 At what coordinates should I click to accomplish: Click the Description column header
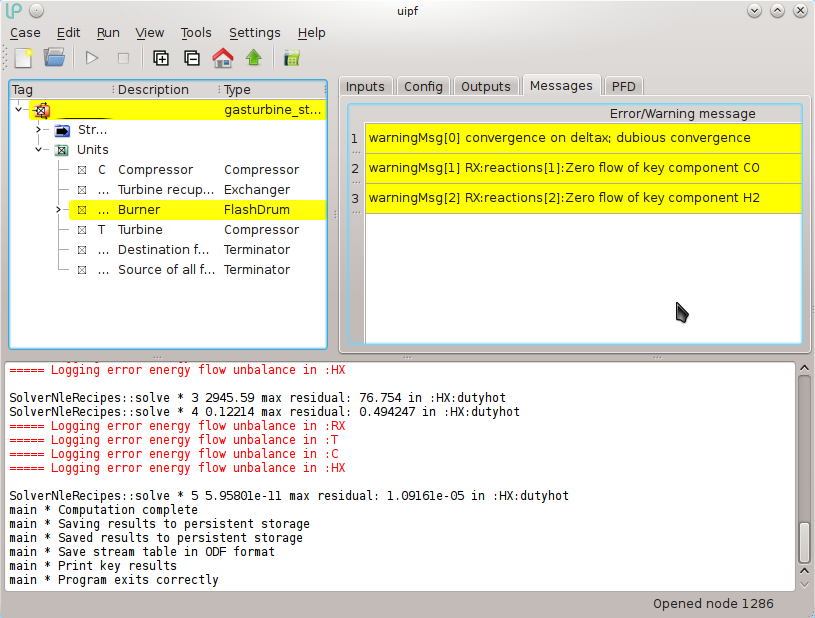(153, 90)
